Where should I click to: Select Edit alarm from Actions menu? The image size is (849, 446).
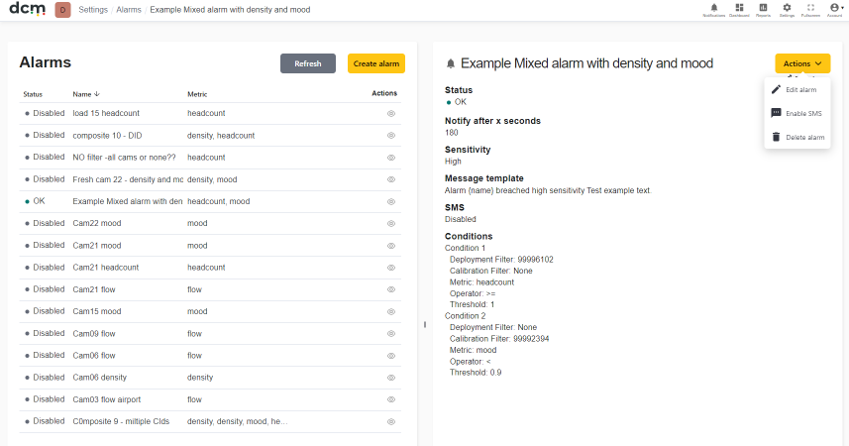tap(798, 90)
